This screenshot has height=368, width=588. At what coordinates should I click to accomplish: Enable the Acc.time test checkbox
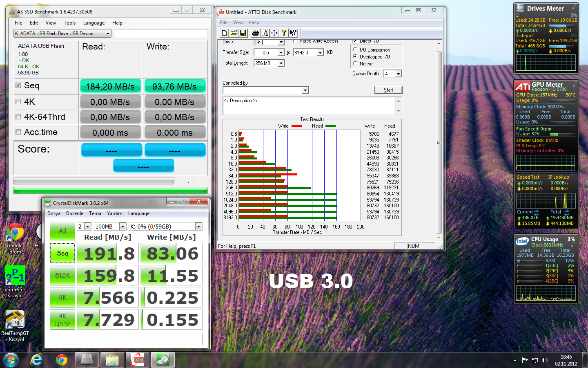tap(18, 132)
